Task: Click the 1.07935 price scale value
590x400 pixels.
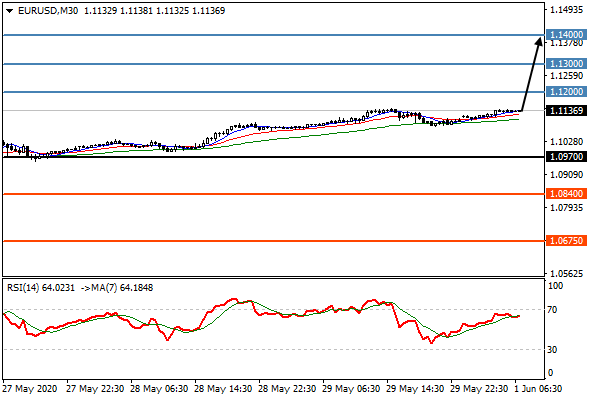Action: (x=567, y=208)
